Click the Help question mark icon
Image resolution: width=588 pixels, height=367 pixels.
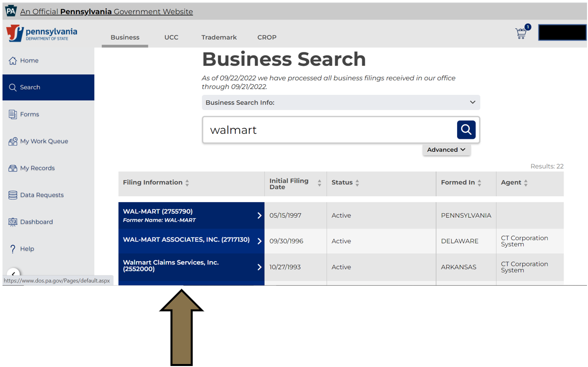pos(13,249)
